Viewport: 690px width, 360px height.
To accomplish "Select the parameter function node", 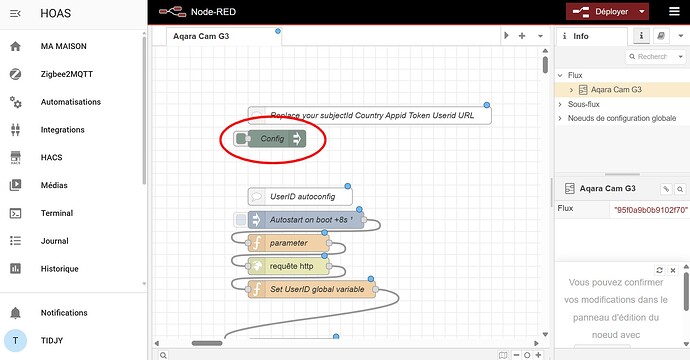I will pos(289,243).
